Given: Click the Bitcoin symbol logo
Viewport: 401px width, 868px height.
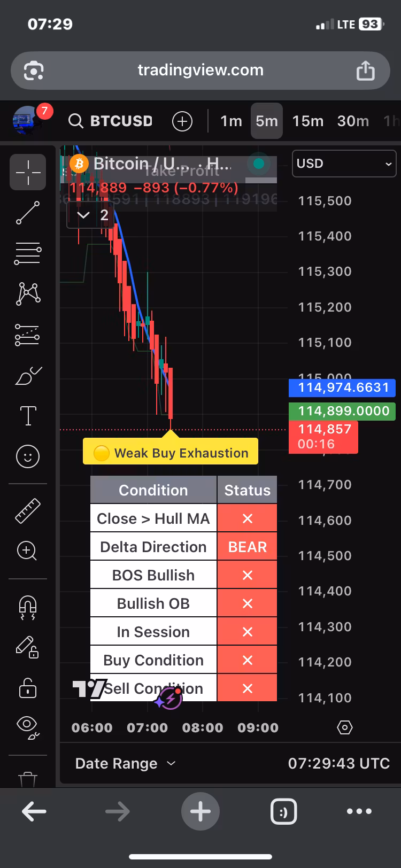Looking at the screenshot, I should tap(79, 164).
